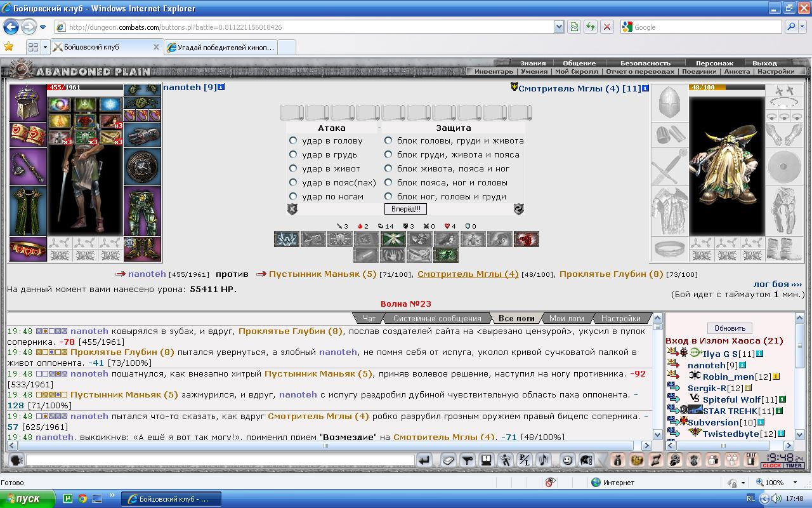Select enemy Проклятье Глубин (8)
812x508 pixels.
(611, 274)
